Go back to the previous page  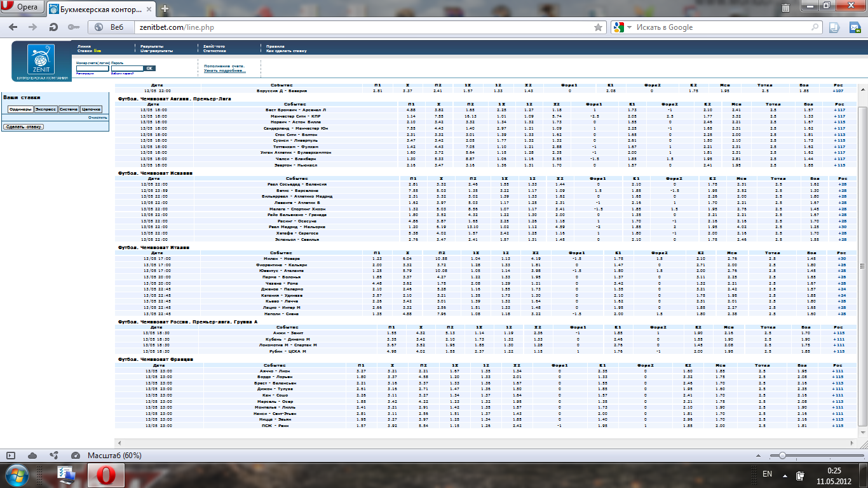[x=13, y=27]
